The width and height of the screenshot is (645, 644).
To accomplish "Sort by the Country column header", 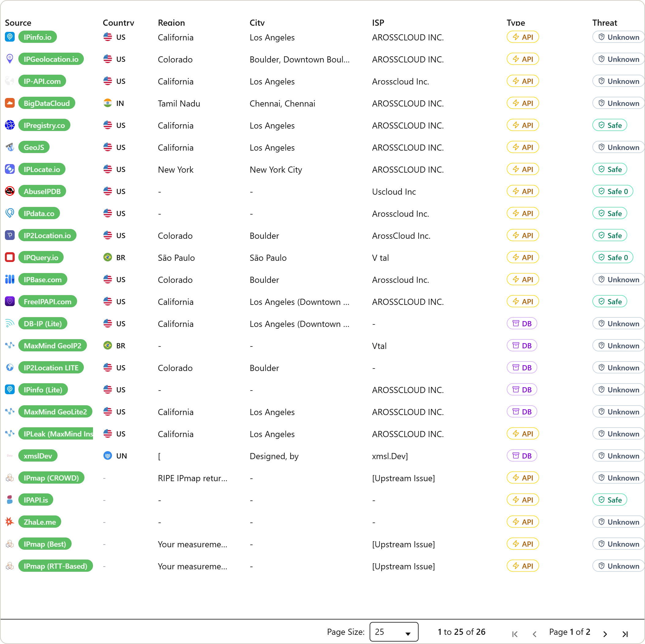I will (x=118, y=23).
